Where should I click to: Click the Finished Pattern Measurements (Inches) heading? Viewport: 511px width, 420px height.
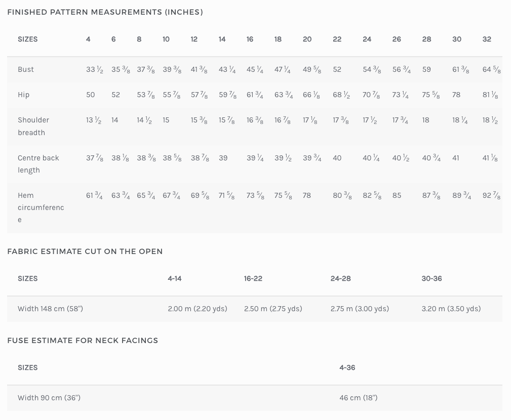coord(105,12)
